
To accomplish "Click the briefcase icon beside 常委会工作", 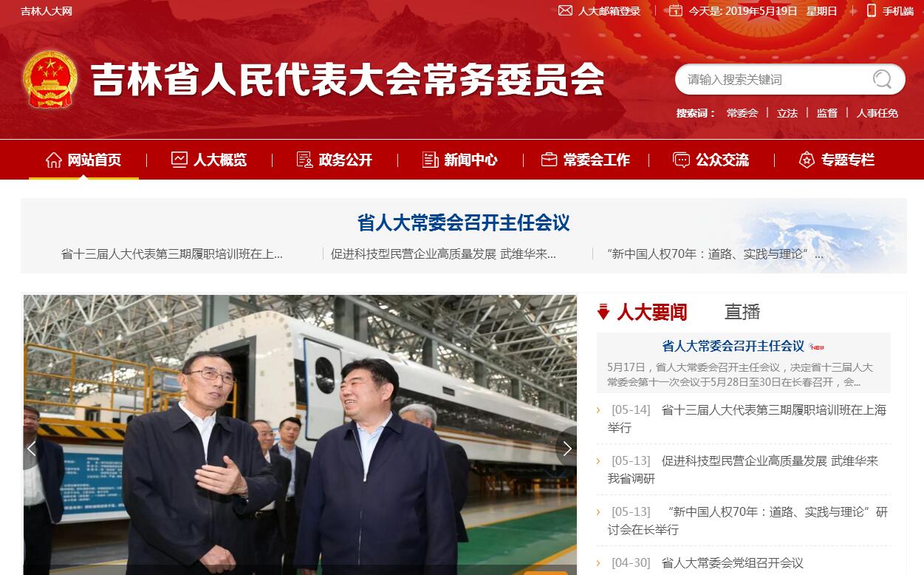I will tap(549, 160).
